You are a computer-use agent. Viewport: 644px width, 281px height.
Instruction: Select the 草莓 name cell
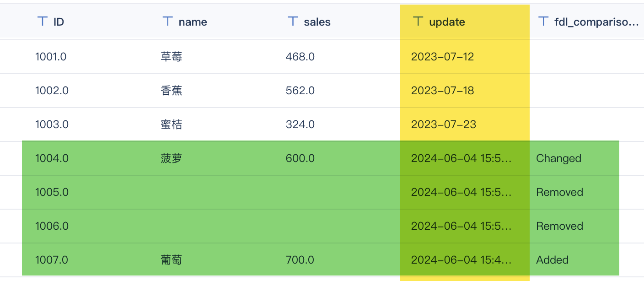pos(172,57)
